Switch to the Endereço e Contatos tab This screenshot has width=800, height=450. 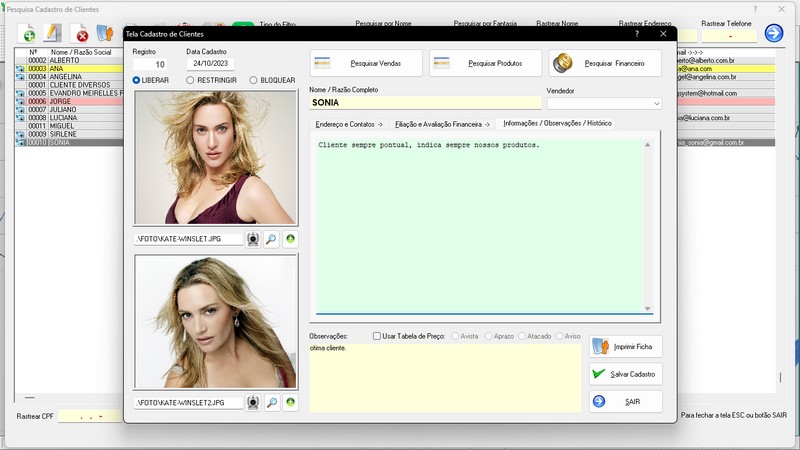point(349,124)
